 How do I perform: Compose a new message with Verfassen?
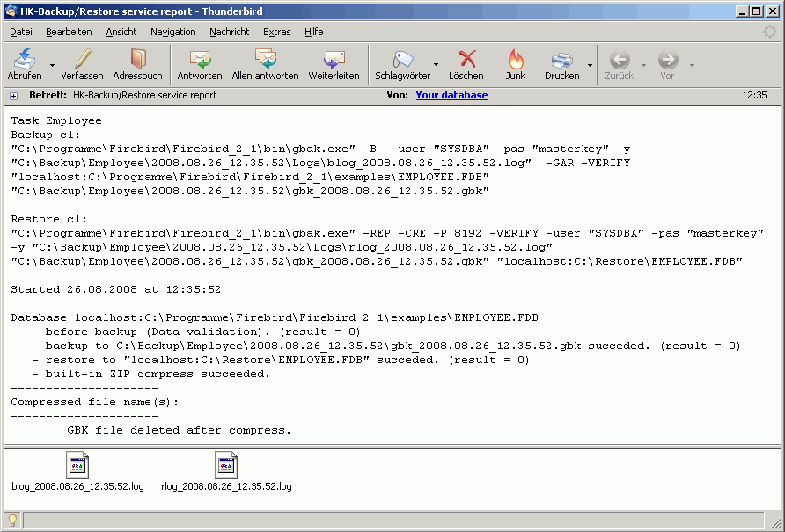coord(82,64)
